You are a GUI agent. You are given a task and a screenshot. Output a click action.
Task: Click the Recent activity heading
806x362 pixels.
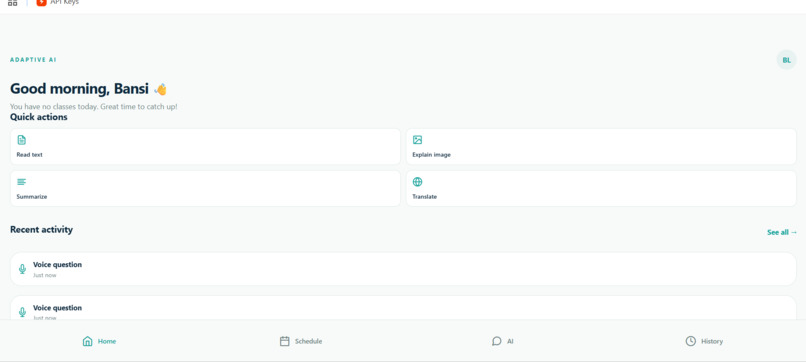pos(42,229)
